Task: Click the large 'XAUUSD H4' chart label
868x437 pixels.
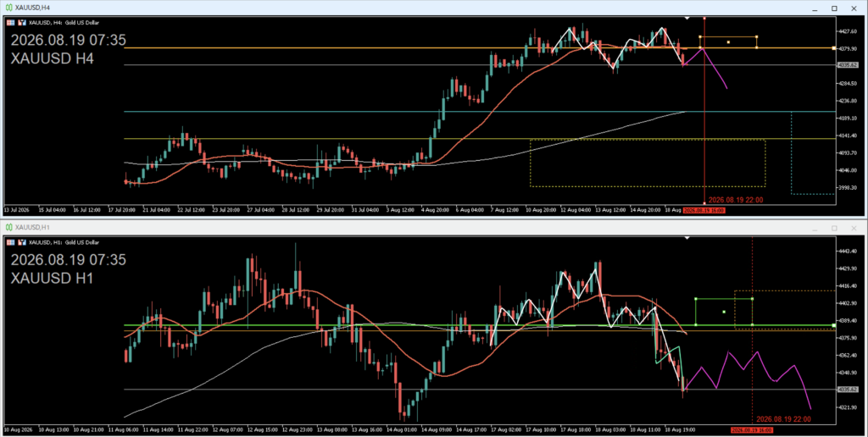Action: (x=53, y=58)
